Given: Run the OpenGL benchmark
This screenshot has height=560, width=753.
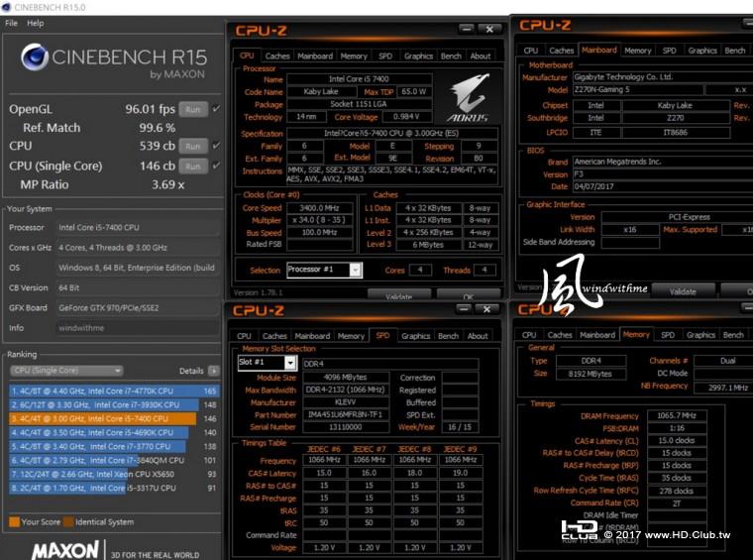Looking at the screenshot, I should click(x=193, y=109).
